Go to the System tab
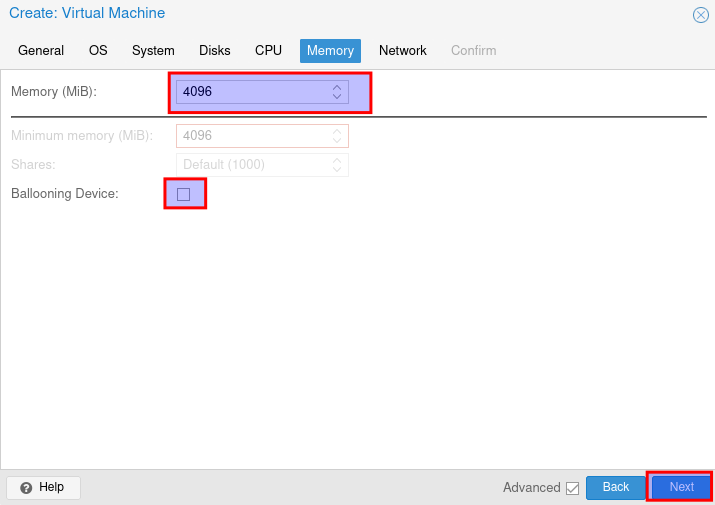This screenshot has height=505, width=715. (x=153, y=51)
